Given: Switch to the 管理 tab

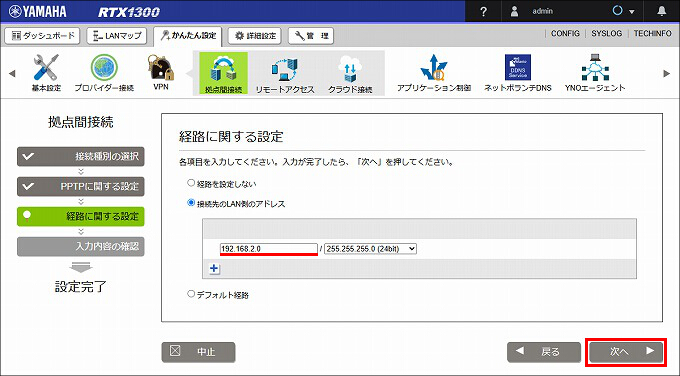Looking at the screenshot, I should pyautogui.click(x=311, y=36).
